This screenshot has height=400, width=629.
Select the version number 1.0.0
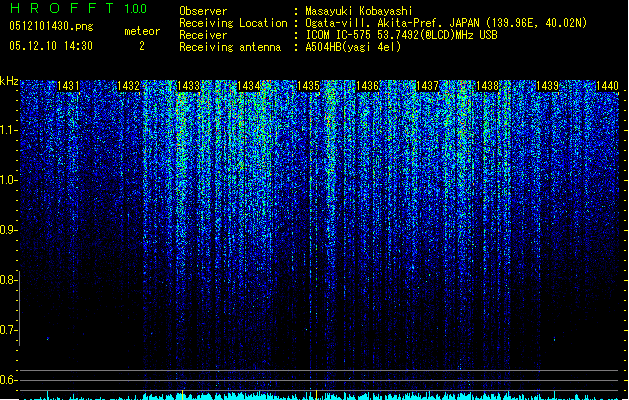(136, 8)
